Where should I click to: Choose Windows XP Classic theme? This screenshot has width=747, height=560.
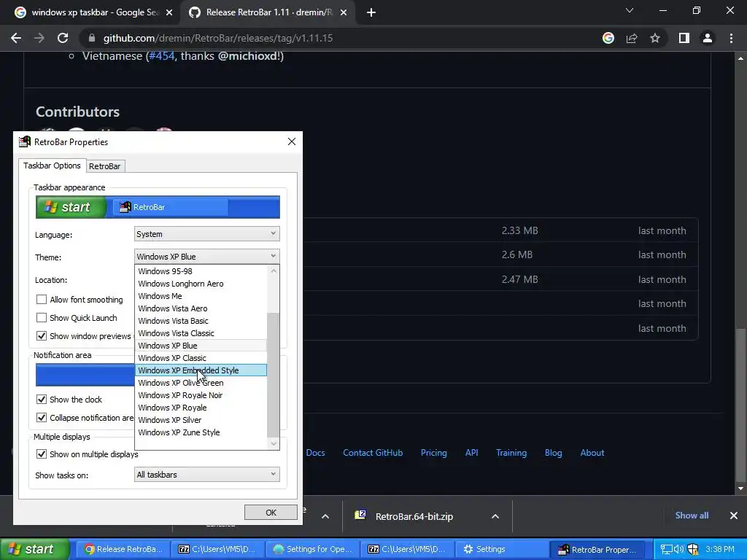pos(201,357)
